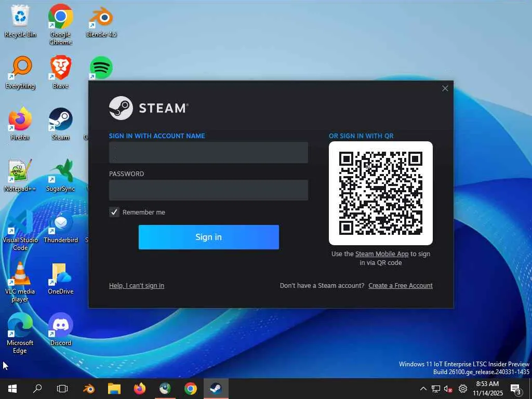The image size is (532, 399).
Task: Open Task View on the taskbar
Action: (62, 389)
